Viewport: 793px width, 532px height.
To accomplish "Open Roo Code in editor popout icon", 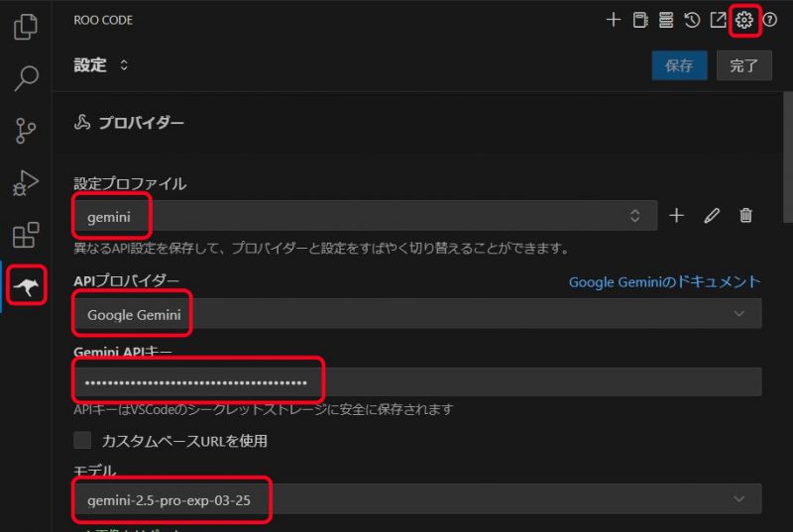I will 718,20.
